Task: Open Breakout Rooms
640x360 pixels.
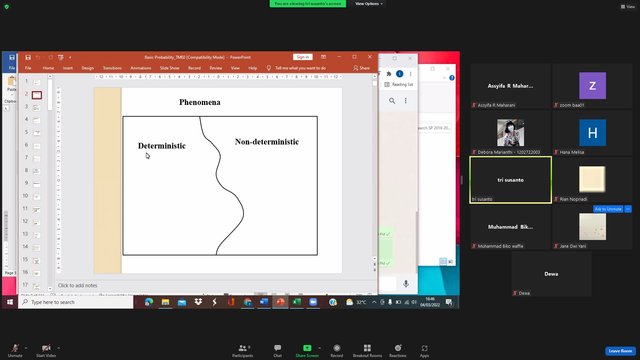Action: click(367, 350)
